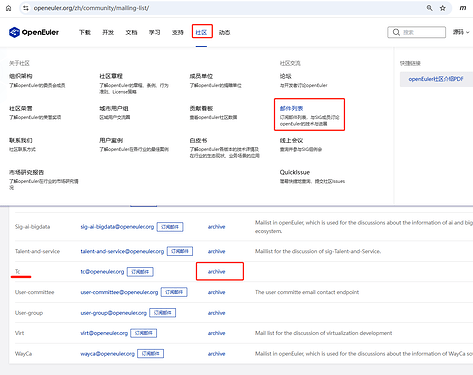Open the openEuler社区介绍PDF quick link

click(436, 79)
